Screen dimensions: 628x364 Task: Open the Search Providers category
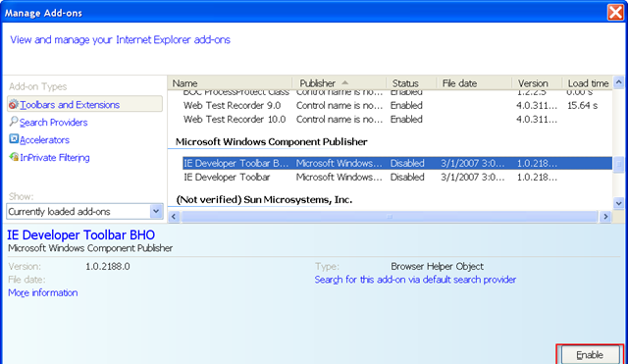[x=53, y=122]
